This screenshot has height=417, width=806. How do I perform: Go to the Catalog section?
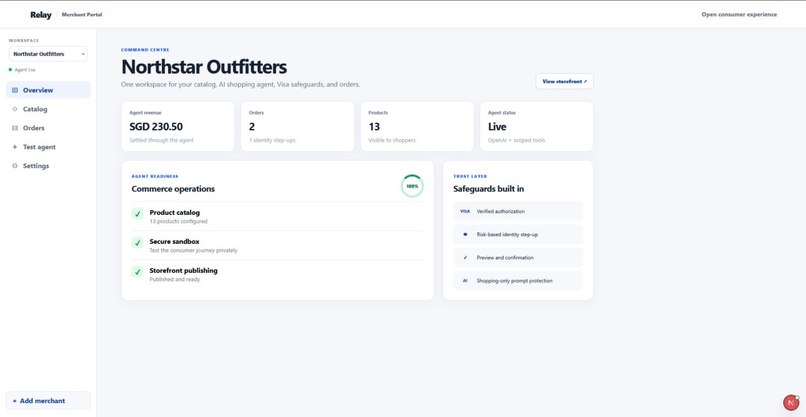(48, 109)
